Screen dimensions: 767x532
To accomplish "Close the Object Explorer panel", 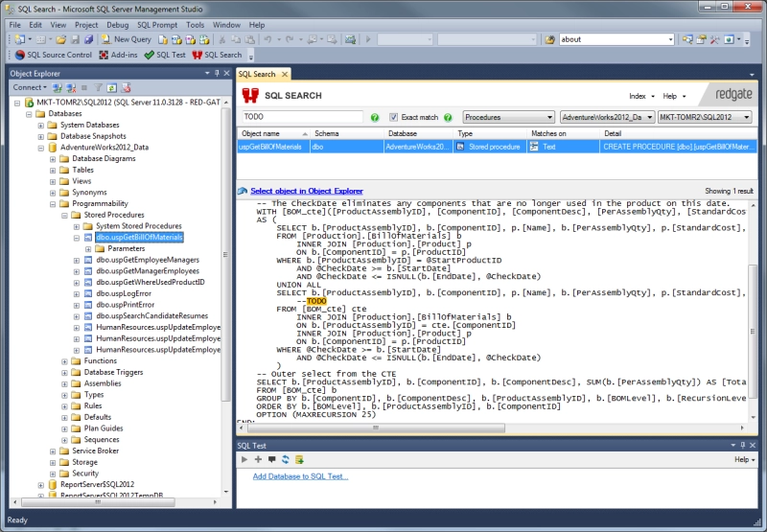I will coord(226,74).
